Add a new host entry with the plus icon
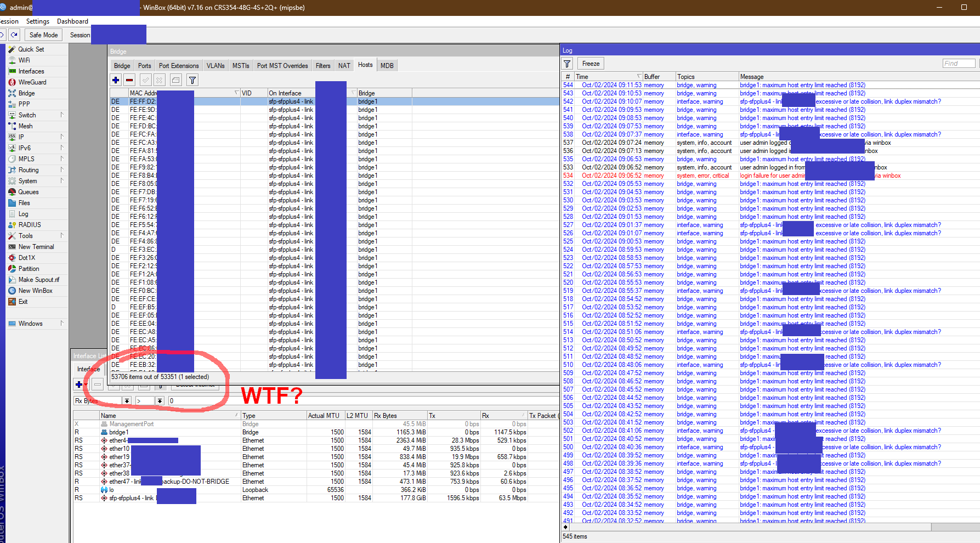The height and width of the screenshot is (543, 980). [116, 80]
